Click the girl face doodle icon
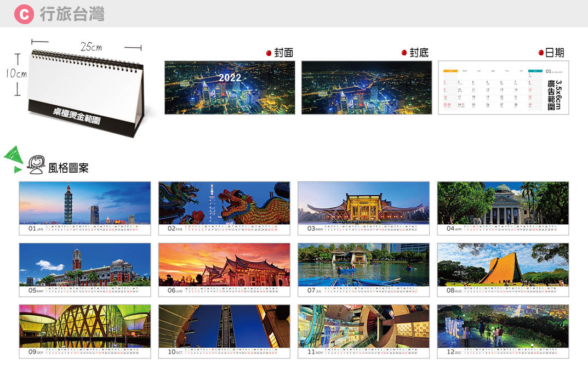Screen dimensions: 588x375 pyautogui.click(x=37, y=164)
